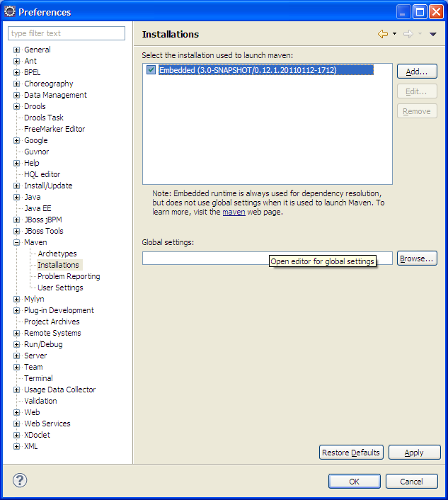The height and width of the screenshot is (500, 448).
Task: Click the Add... button
Action: [417, 72]
